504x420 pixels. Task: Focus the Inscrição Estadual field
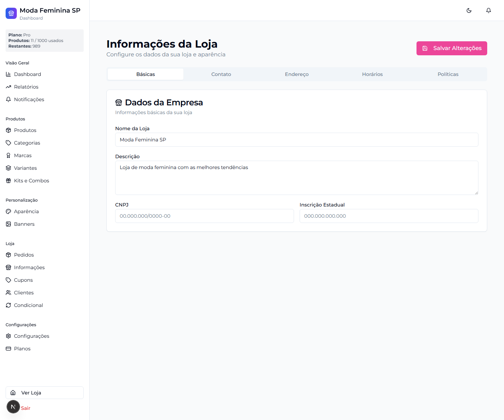click(x=389, y=216)
